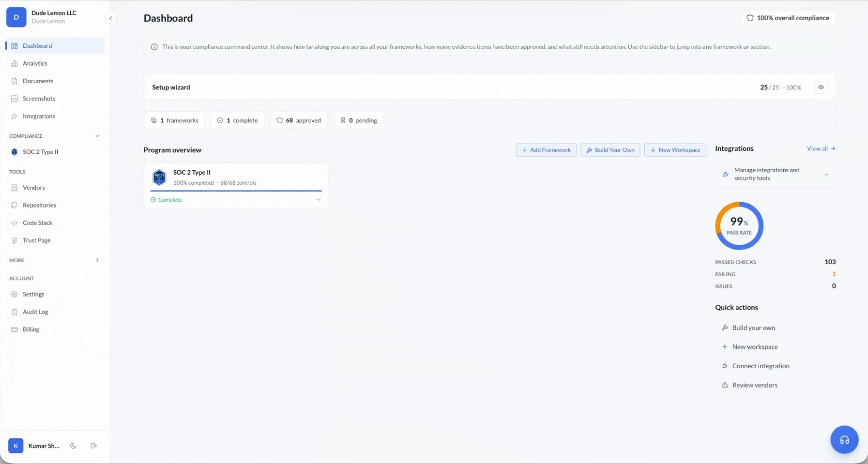868x464 pixels.
Task: Choose Connect integration quick action
Action: [x=756, y=366]
